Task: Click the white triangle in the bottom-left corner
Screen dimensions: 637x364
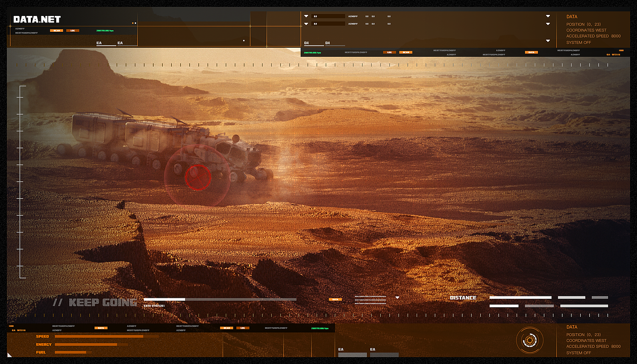Action: tap(9, 355)
